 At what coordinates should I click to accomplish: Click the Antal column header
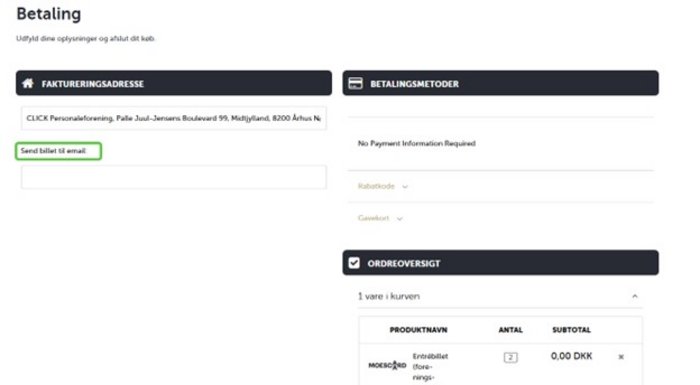click(510, 330)
